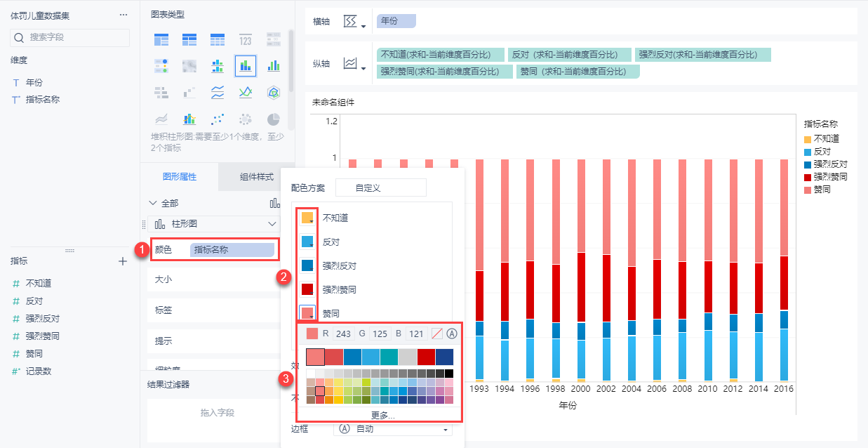Click the 年份 field on horizontal axis
The image size is (868, 448).
[x=396, y=22]
